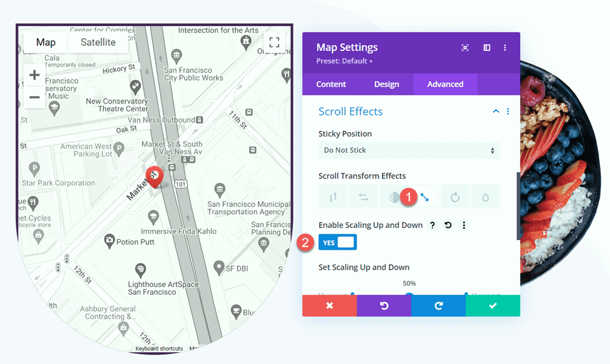Select vertical motion scroll effect

pos(333,197)
